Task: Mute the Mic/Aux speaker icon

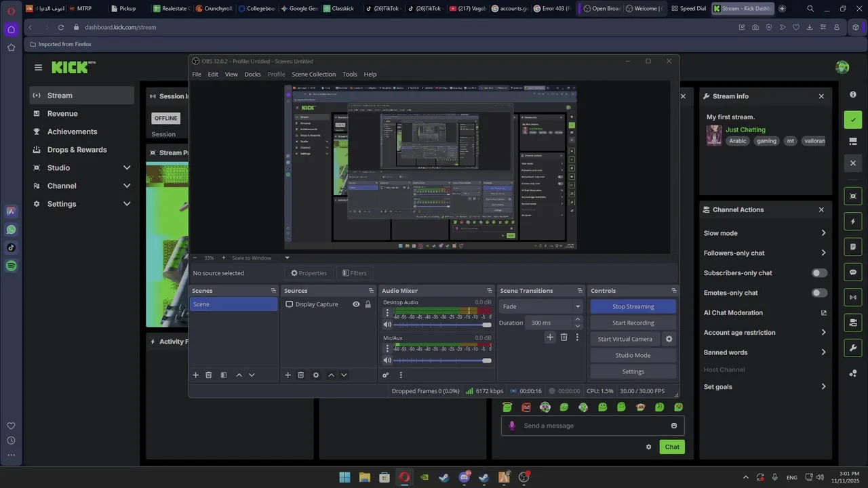Action: point(387,360)
